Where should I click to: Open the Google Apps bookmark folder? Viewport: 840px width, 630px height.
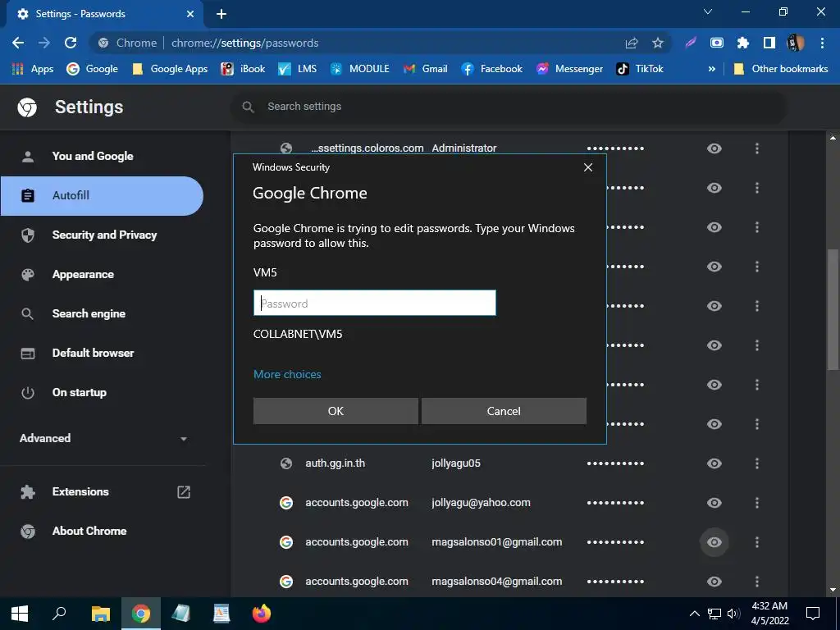170,69
